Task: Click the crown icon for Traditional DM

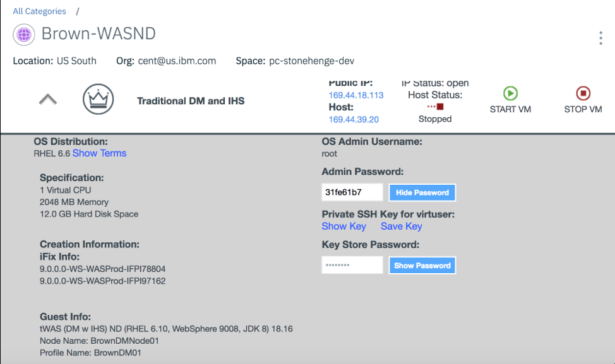Action: click(x=98, y=100)
